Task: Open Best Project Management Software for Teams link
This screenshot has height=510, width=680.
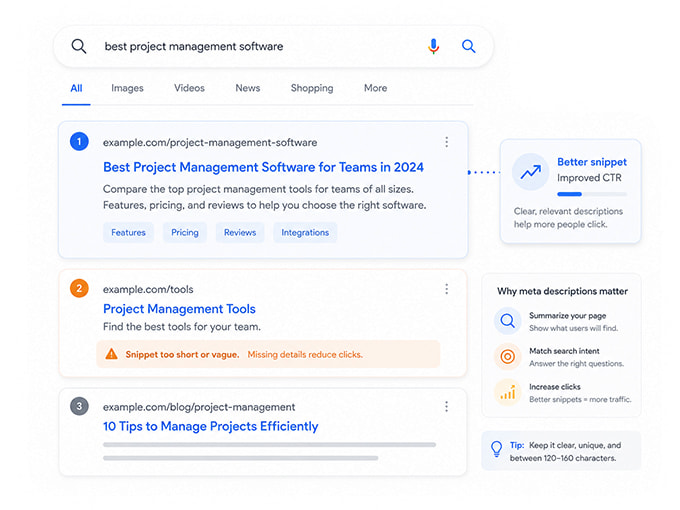Action: click(263, 167)
